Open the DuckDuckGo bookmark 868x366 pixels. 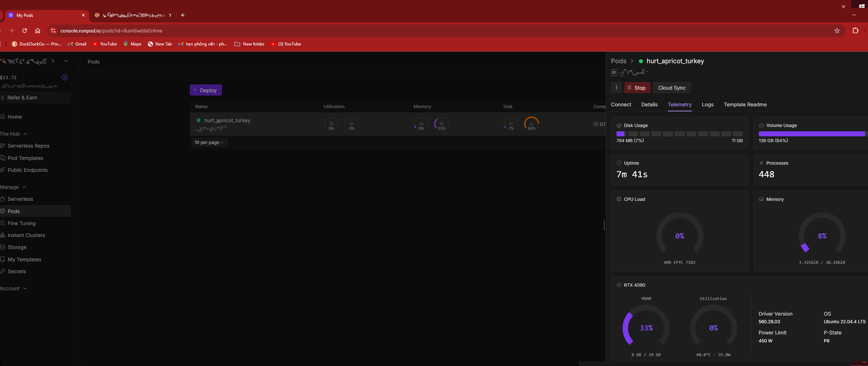[36, 44]
